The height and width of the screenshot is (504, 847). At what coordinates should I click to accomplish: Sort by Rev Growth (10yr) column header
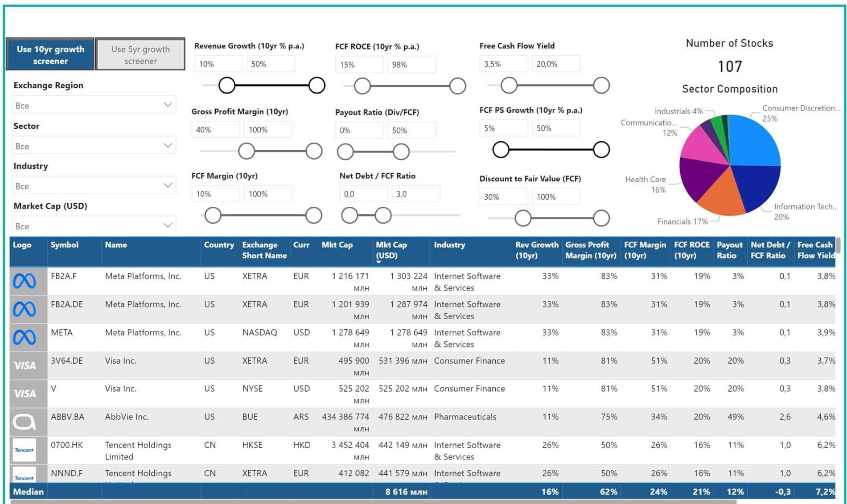pos(536,250)
